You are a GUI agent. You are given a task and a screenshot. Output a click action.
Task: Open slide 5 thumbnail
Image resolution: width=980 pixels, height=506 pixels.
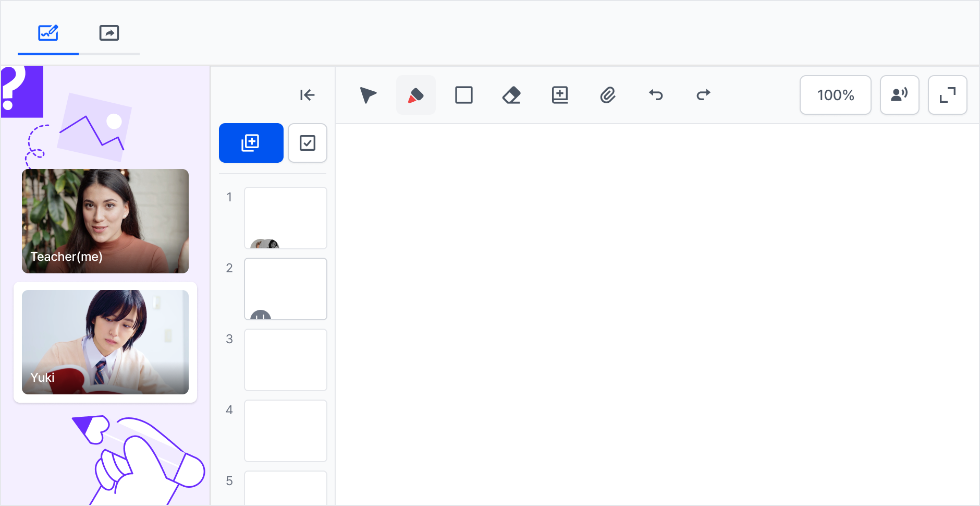pyautogui.click(x=286, y=488)
